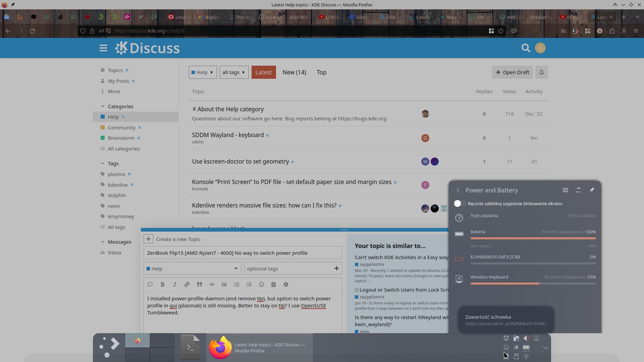Open Firefox library history icon
This screenshot has height=362, width=644.
point(563,31)
